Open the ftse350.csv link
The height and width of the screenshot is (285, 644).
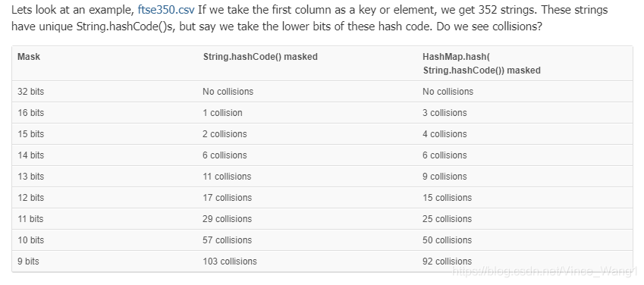pos(166,10)
